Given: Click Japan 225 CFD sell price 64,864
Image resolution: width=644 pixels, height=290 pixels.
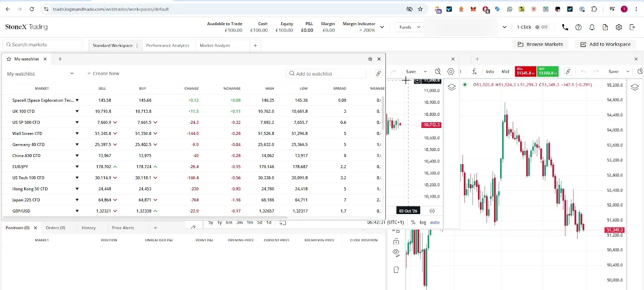Looking at the screenshot, I should point(105,200).
